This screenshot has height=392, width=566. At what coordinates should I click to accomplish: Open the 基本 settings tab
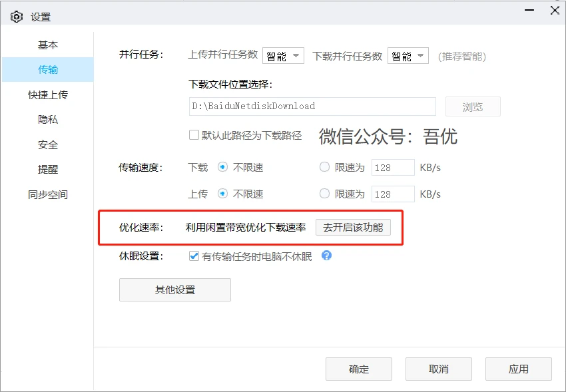pyautogui.click(x=48, y=45)
